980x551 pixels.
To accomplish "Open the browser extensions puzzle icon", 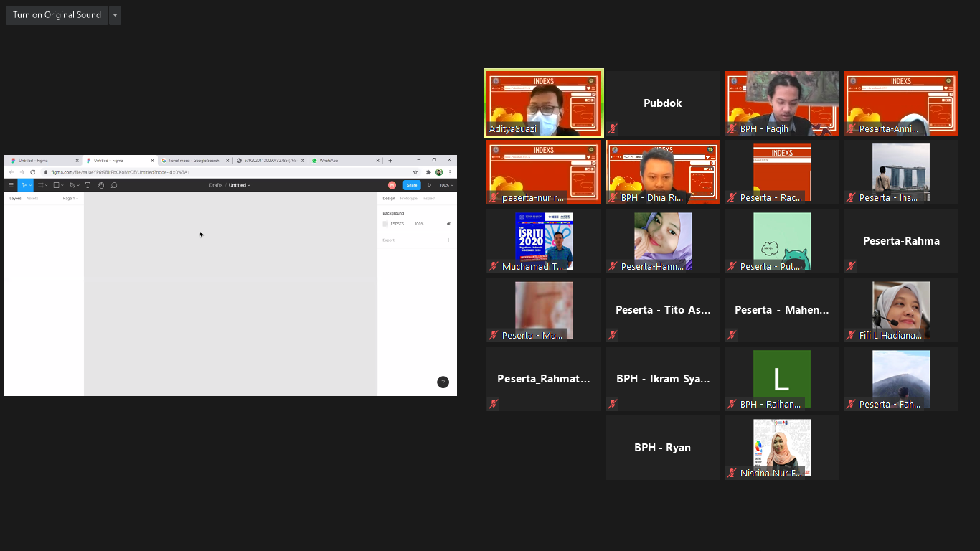I will click(428, 172).
